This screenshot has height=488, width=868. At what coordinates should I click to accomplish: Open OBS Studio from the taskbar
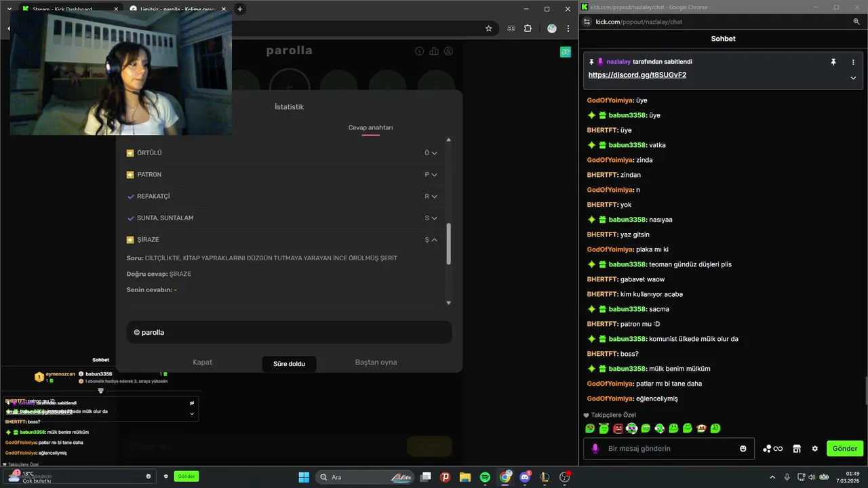[x=565, y=477]
